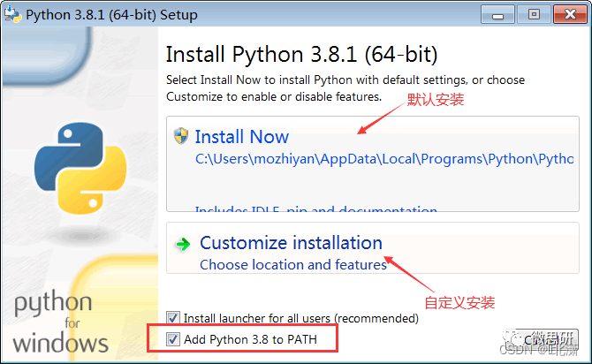The image size is (592, 364).
Task: Click the green arrow beside Customize installation
Action: (183, 244)
